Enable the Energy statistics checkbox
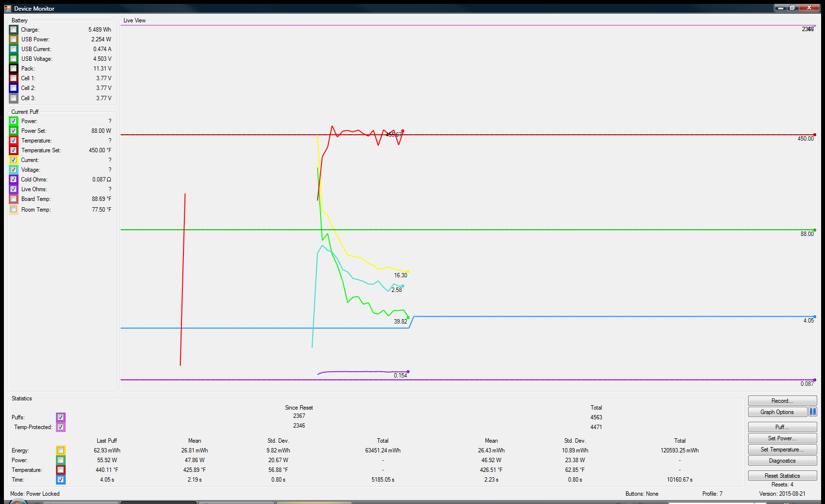825x504 pixels. [61, 450]
